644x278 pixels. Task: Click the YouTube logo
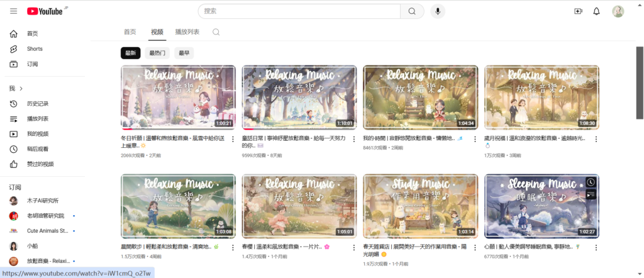point(45,11)
